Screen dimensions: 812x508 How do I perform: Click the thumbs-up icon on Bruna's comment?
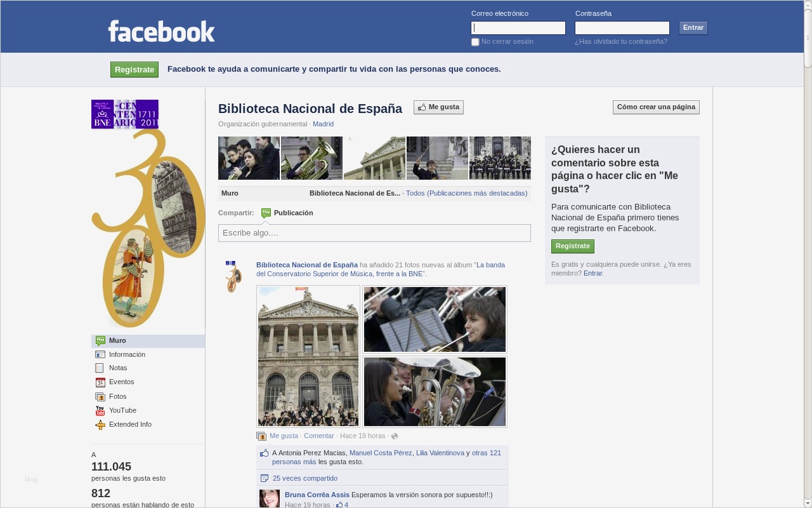[339, 505]
